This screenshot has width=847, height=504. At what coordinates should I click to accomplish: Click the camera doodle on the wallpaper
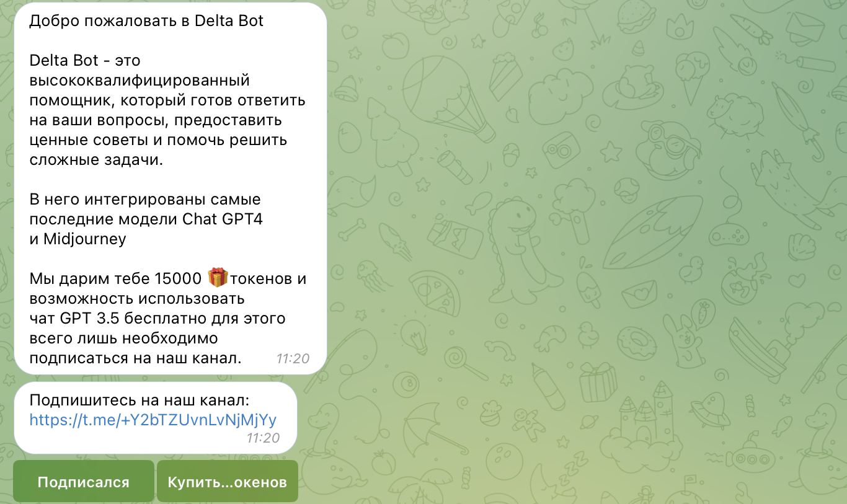(x=559, y=149)
